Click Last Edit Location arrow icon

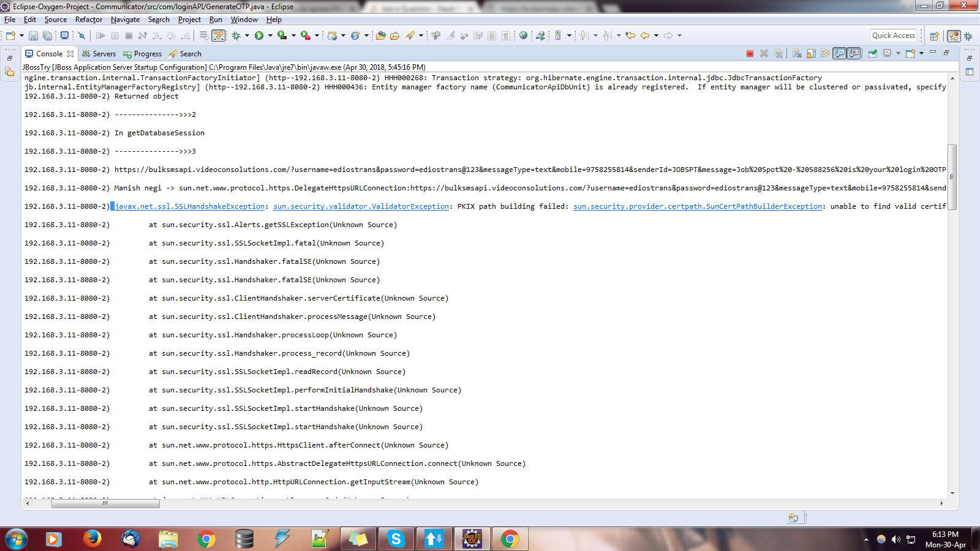tap(630, 36)
